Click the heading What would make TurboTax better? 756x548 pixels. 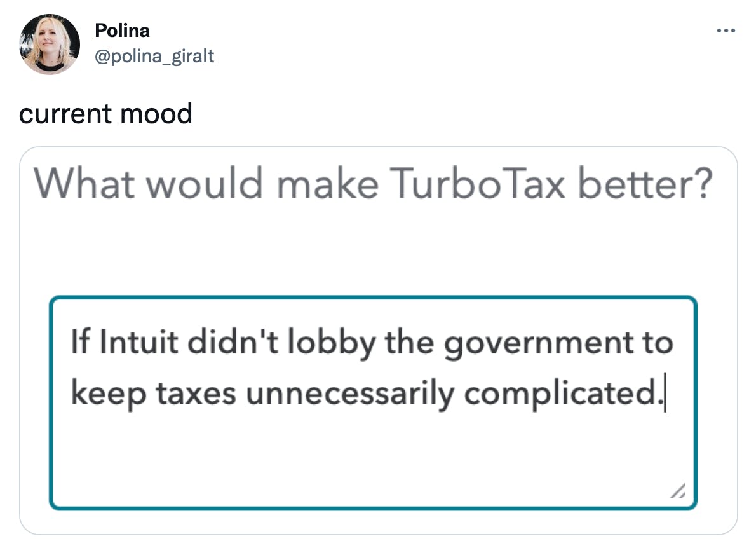pyautogui.click(x=373, y=183)
